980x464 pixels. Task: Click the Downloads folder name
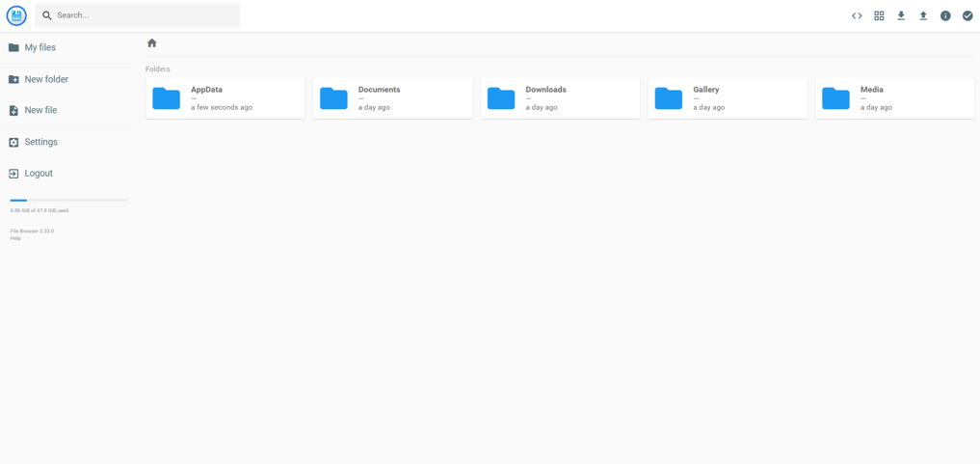[546, 90]
